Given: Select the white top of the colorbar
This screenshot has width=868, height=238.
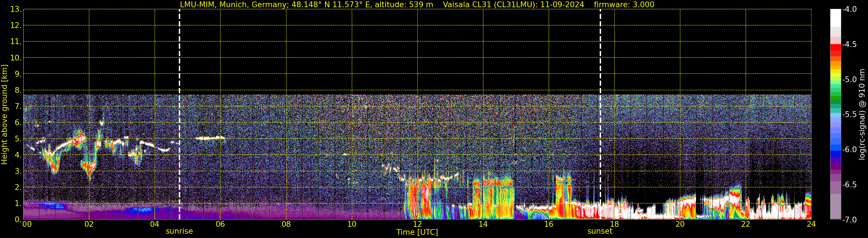Looking at the screenshot, I should (x=835, y=17).
